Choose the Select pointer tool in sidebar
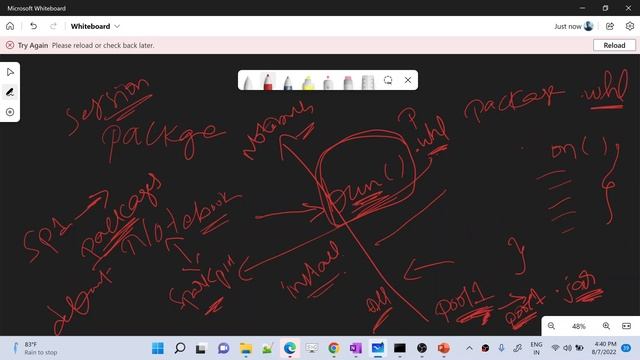This screenshot has height=360, width=640. pos(10,72)
